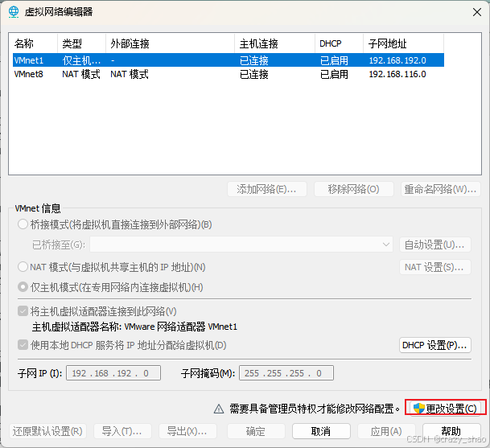
Task: Click 移除网络(O) button
Action: [x=354, y=189]
